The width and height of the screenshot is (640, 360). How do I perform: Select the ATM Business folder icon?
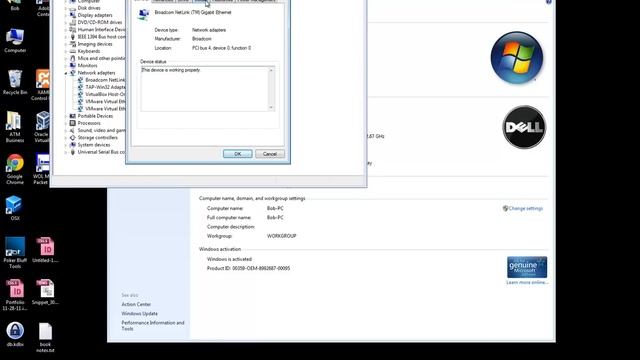[15, 127]
